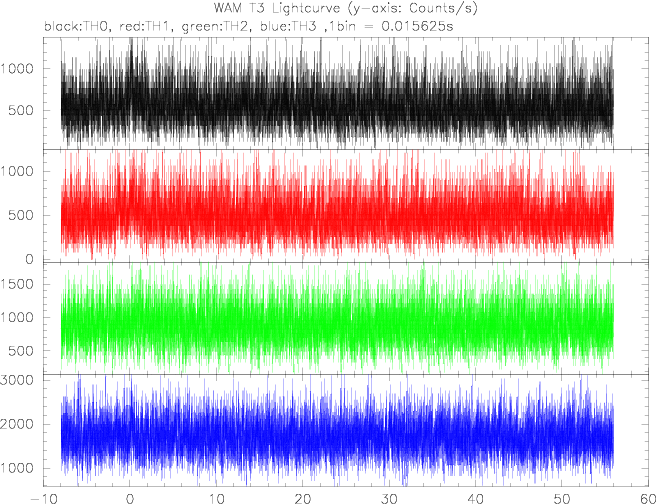Click the legend text "black:TH0"
657x504 pixels.
[x=77, y=27]
